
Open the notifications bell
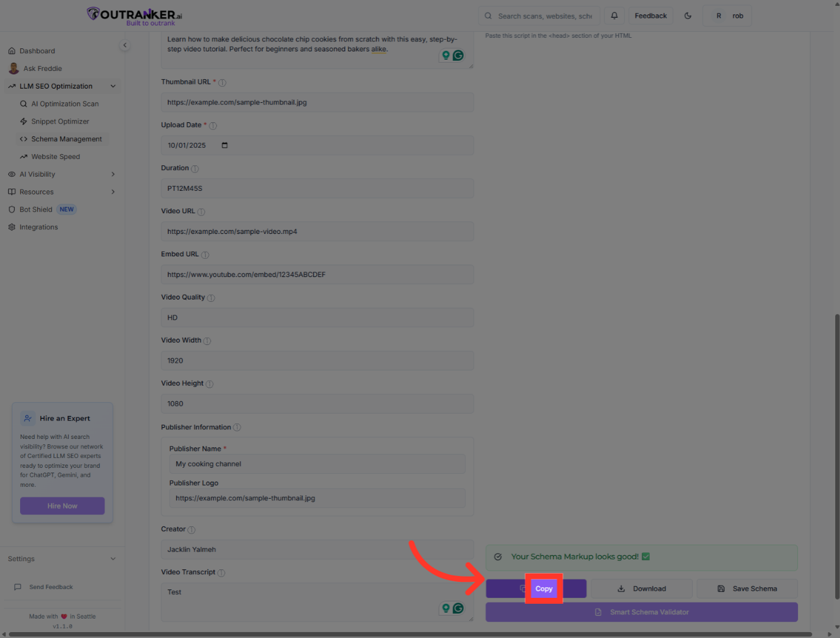click(x=614, y=16)
